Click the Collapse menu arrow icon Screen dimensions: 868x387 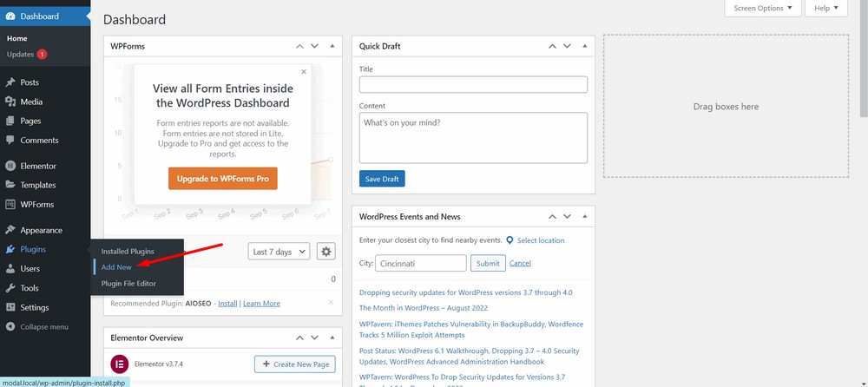pos(10,326)
